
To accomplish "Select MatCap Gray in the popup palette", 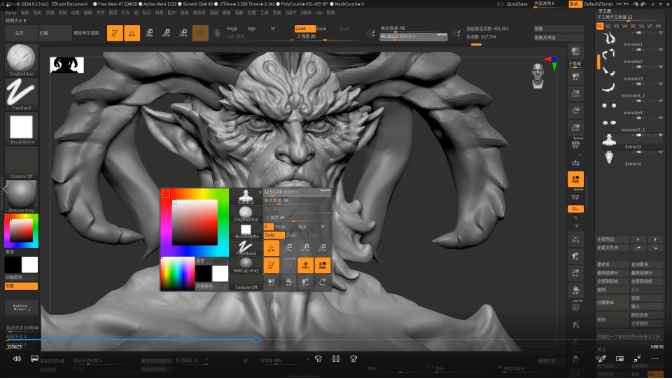I will [x=246, y=265].
